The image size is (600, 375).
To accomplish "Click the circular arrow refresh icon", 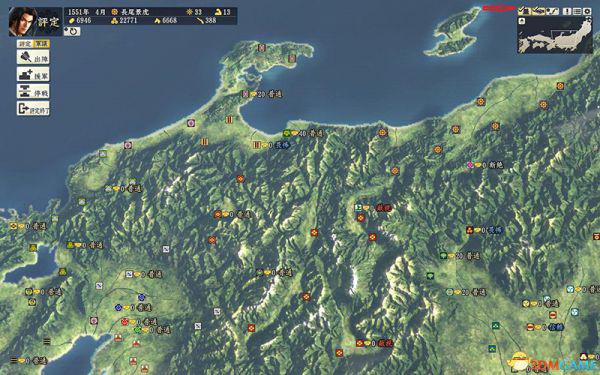I will pyautogui.click(x=72, y=31).
